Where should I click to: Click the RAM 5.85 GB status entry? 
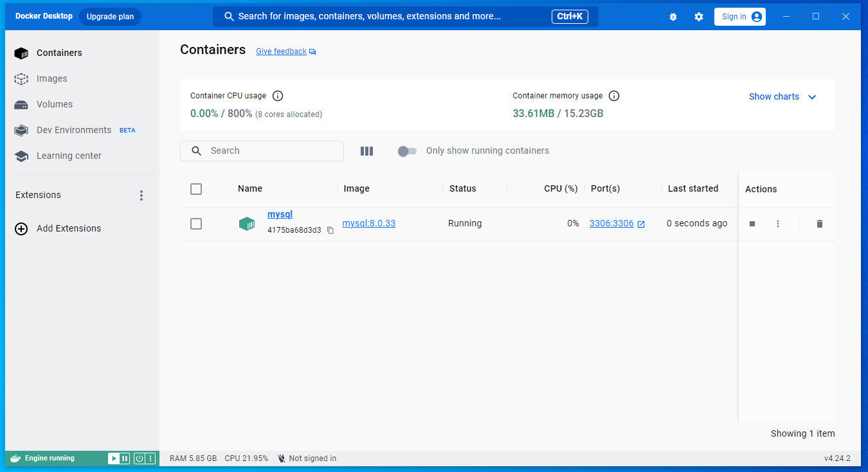pyautogui.click(x=194, y=458)
